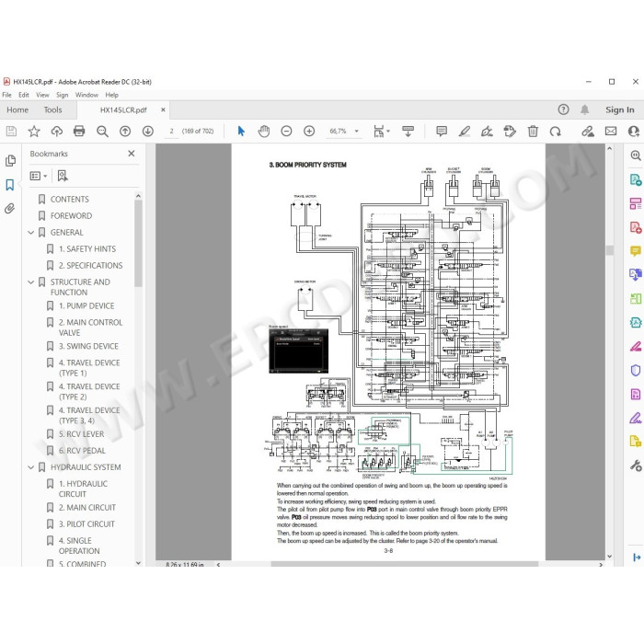Close the Bookmarks panel
Screen dimensions: 644x644
[132, 154]
